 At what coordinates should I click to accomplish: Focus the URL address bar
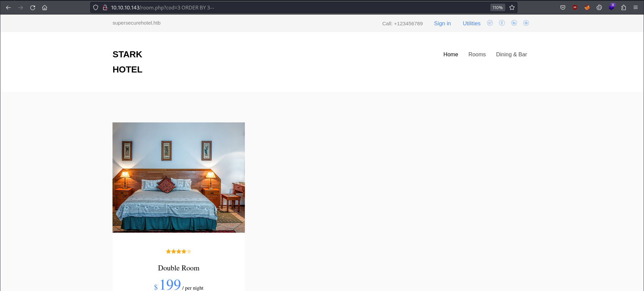coord(296,7)
